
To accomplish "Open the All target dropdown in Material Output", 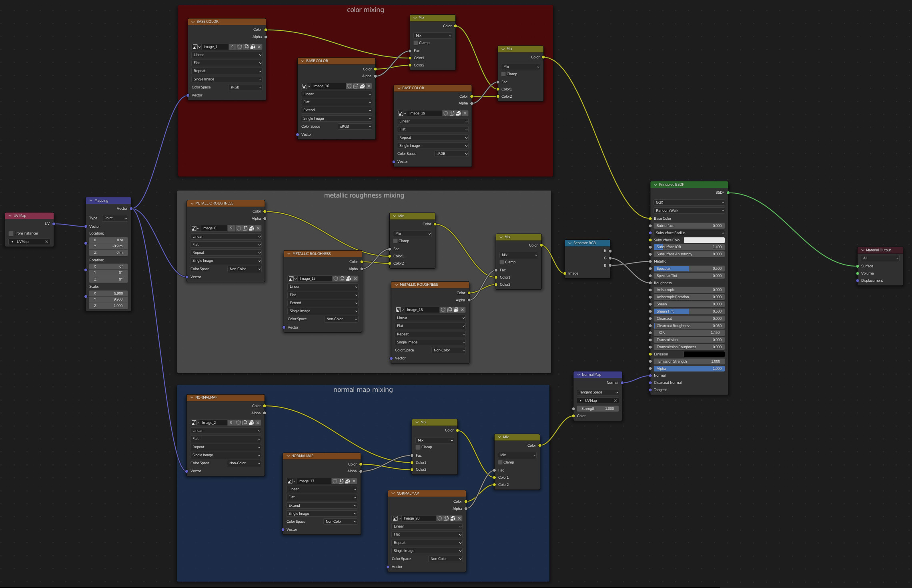I will pos(880,258).
